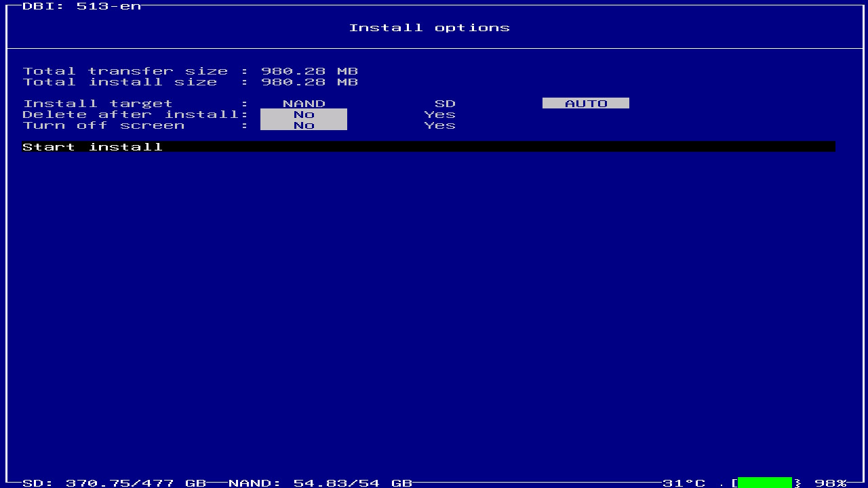Viewport: 868px width, 488px height.
Task: Click the Install options header
Action: [429, 28]
